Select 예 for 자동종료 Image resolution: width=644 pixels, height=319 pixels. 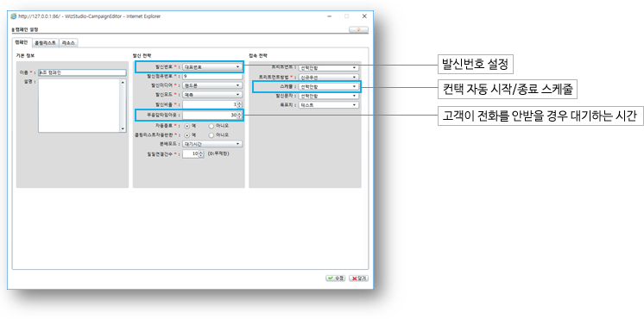(x=187, y=126)
